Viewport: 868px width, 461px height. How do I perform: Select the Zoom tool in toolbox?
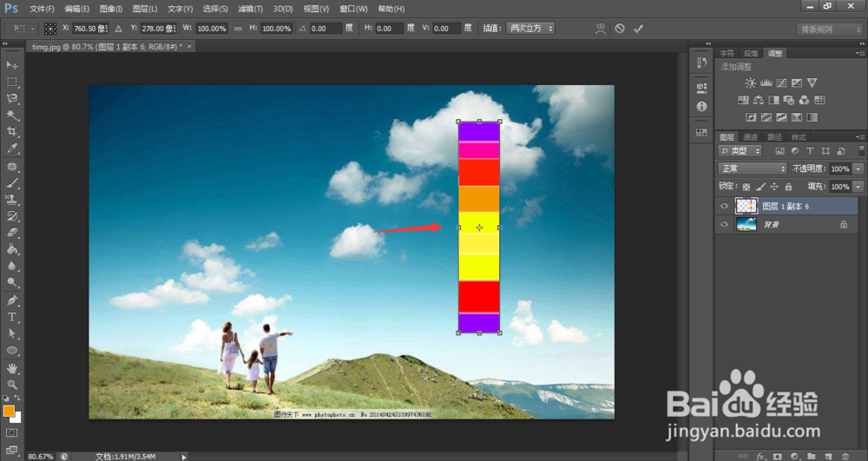(x=11, y=385)
